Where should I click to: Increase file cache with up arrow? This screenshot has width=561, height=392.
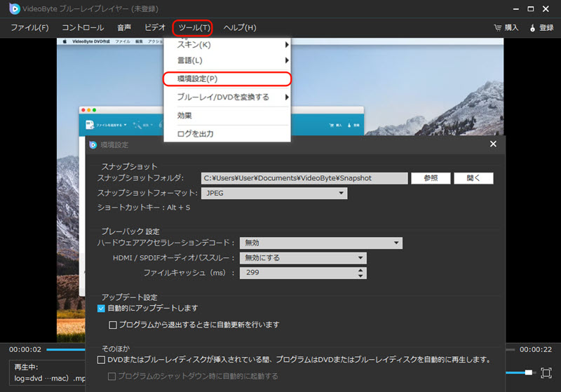[360, 270]
